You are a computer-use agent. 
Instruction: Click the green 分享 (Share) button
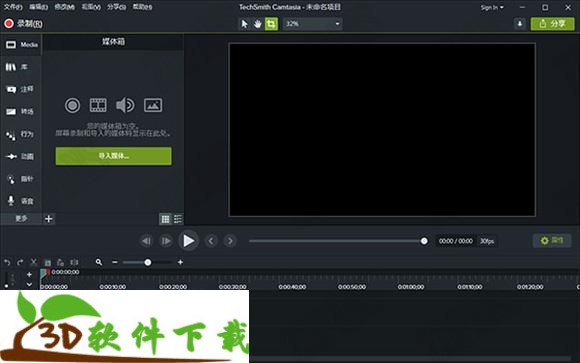(553, 24)
